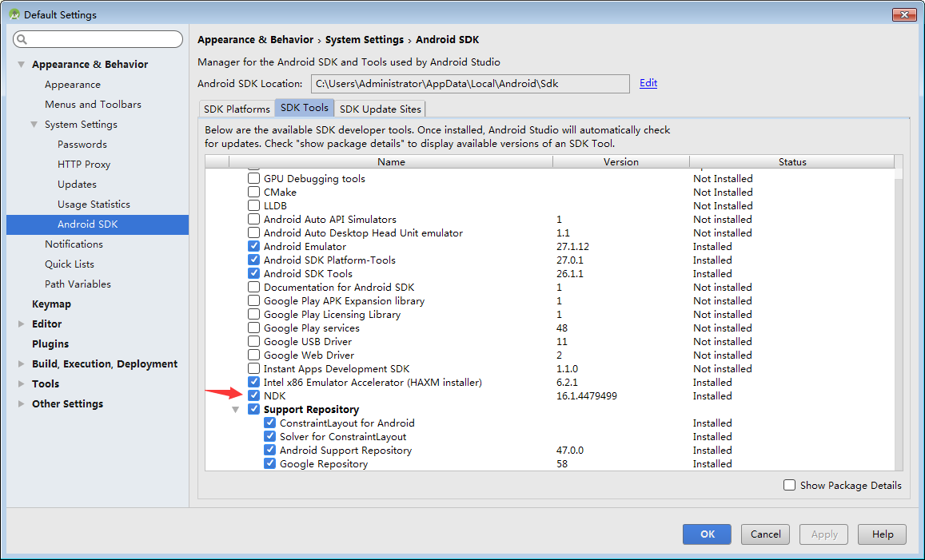This screenshot has width=925, height=560.
Task: Click the Name column header
Action: [x=390, y=161]
